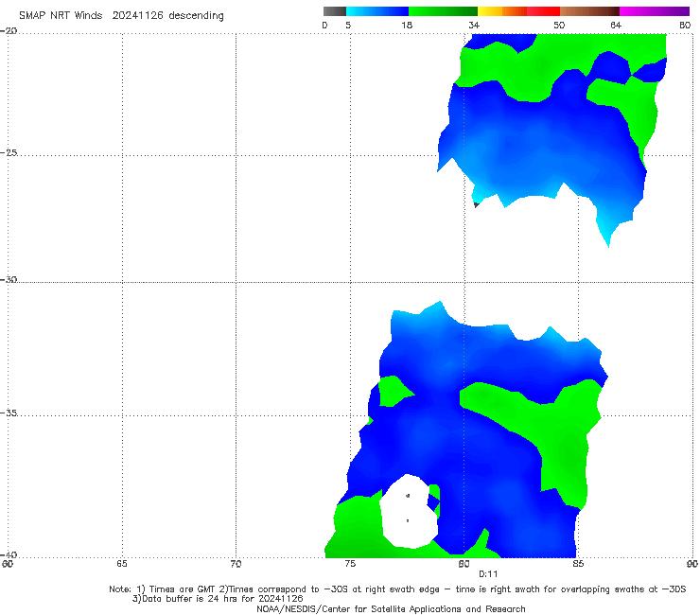Click the magenta-purple 64-80 colorbar segment
Viewport: 700px width, 615px height.
[x=655, y=11]
